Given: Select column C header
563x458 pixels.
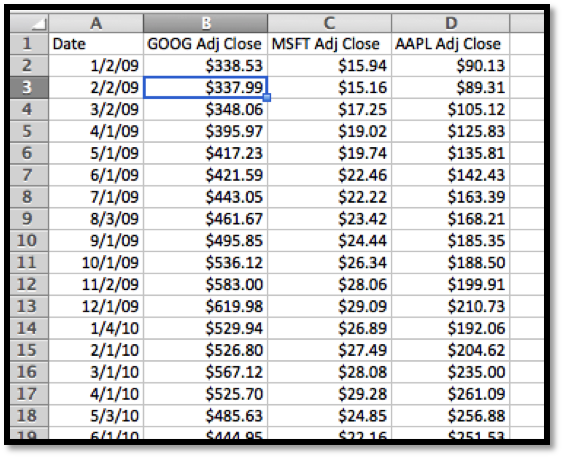Looking at the screenshot, I should pos(329,23).
